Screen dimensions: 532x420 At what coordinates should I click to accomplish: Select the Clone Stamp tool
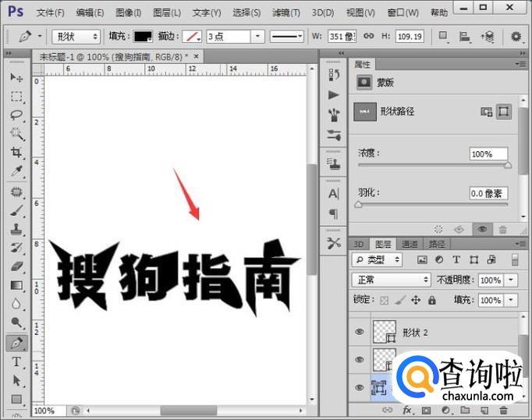(16, 229)
